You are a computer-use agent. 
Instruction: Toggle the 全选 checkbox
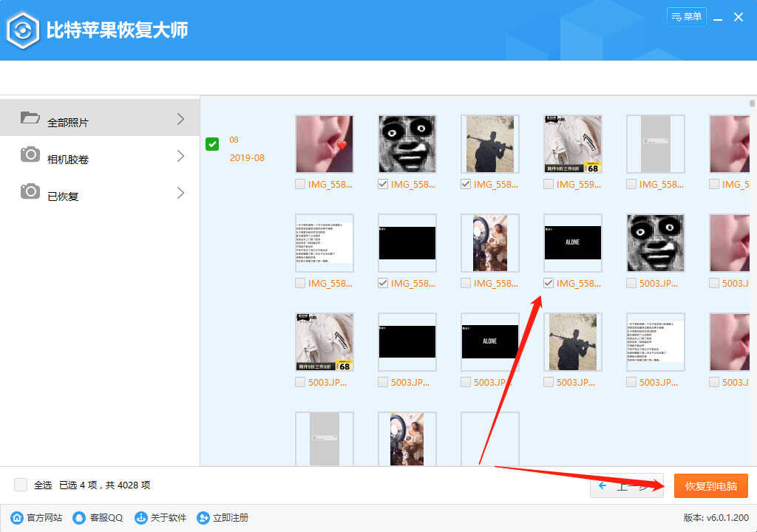click(x=21, y=485)
